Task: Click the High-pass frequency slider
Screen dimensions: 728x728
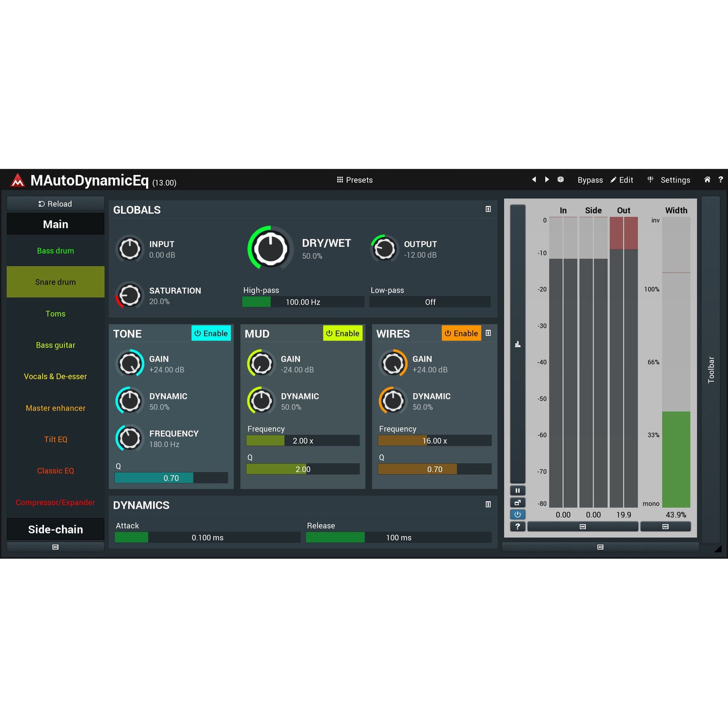Action: click(x=303, y=302)
